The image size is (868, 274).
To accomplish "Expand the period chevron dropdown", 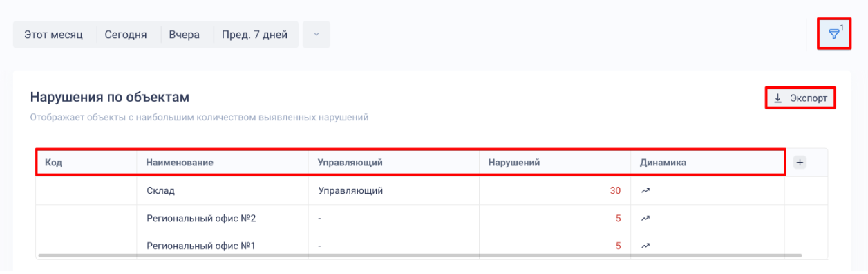I will point(317,35).
